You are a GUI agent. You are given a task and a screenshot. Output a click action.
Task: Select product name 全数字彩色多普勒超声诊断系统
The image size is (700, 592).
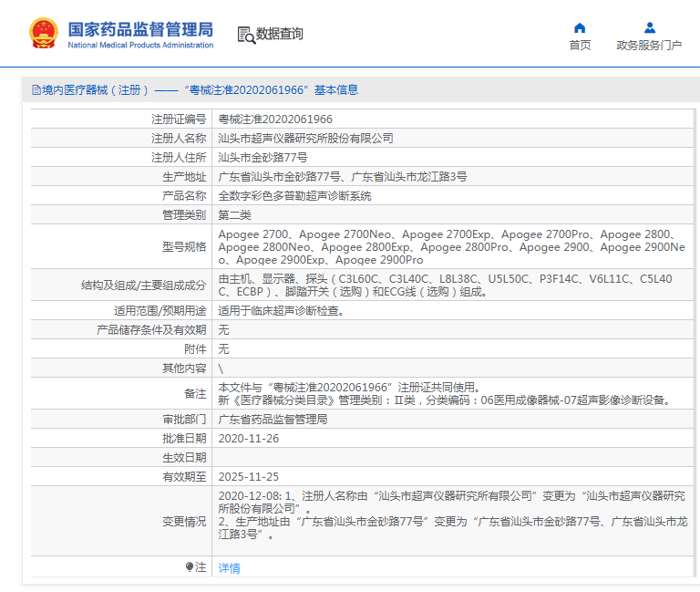coord(294,196)
